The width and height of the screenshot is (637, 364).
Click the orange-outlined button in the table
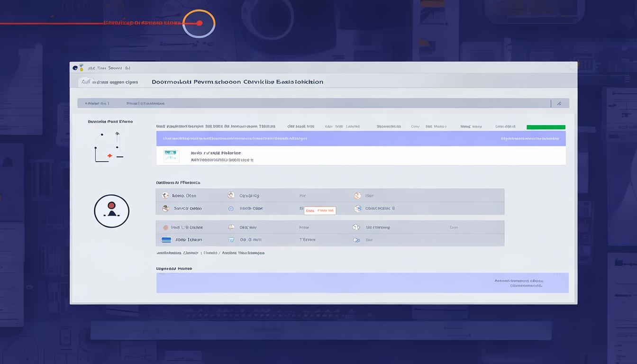(320, 210)
